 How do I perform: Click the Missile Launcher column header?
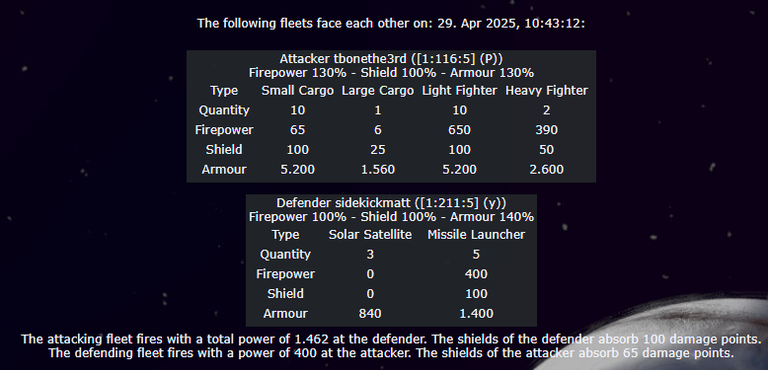476,235
